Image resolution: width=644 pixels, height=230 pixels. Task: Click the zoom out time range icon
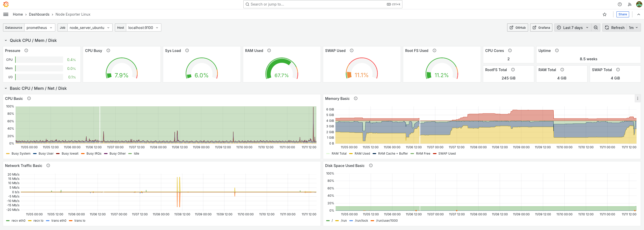596,27
